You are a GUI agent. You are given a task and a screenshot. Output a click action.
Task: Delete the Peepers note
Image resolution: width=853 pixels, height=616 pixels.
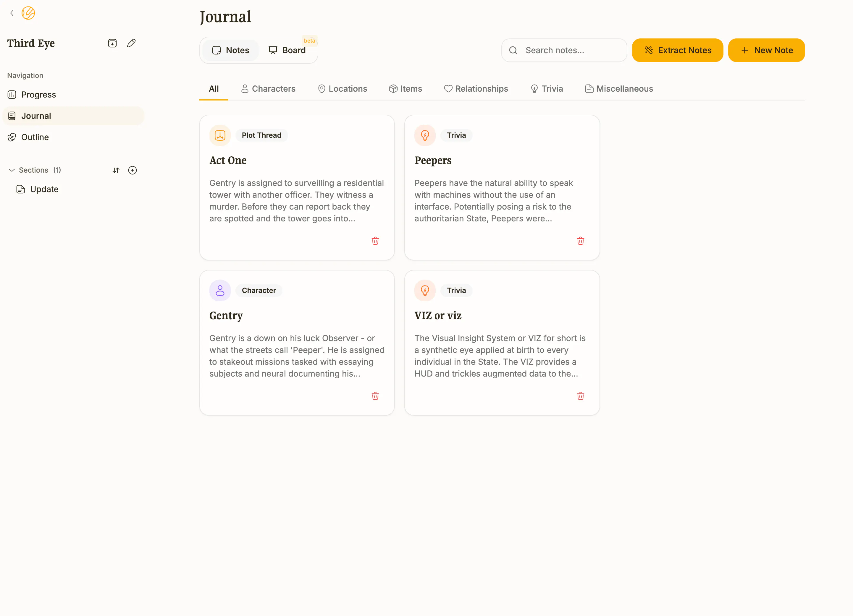point(580,241)
